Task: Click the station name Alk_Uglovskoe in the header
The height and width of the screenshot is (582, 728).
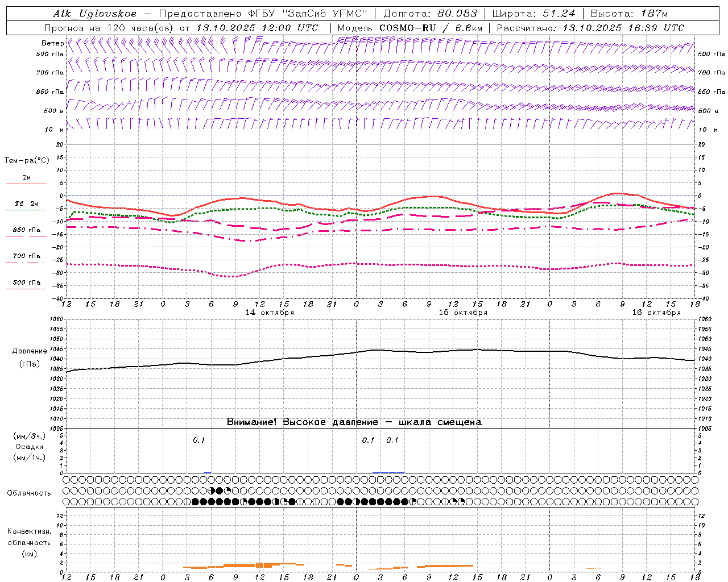Action: coord(96,14)
